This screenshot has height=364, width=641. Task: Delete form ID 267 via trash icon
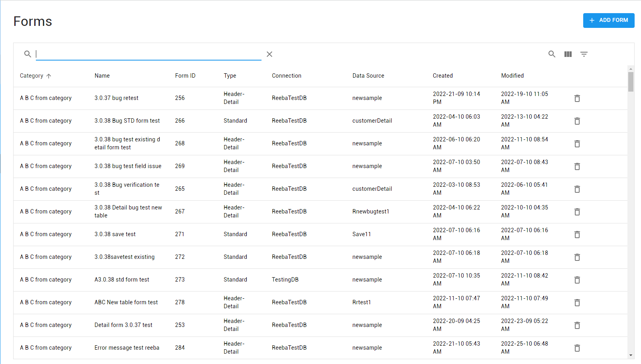[577, 212]
